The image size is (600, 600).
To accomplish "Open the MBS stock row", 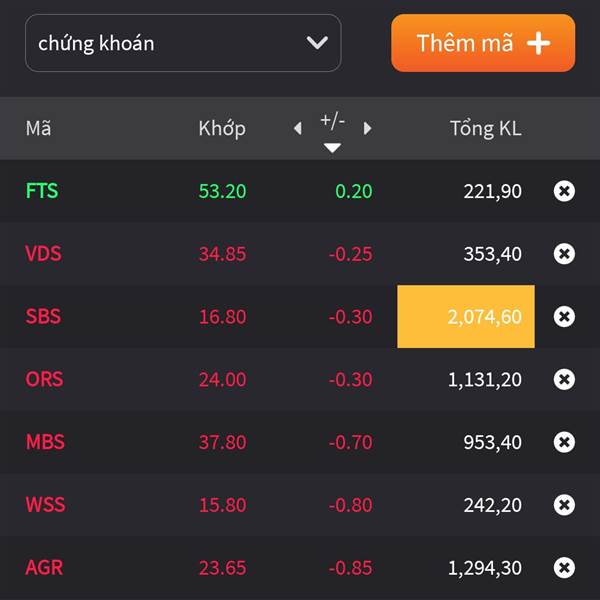I will pyautogui.click(x=300, y=442).
